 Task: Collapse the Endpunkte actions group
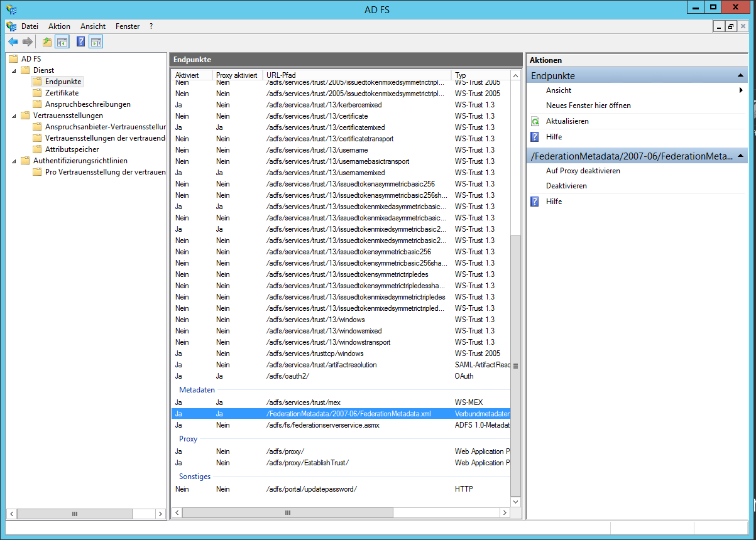742,75
